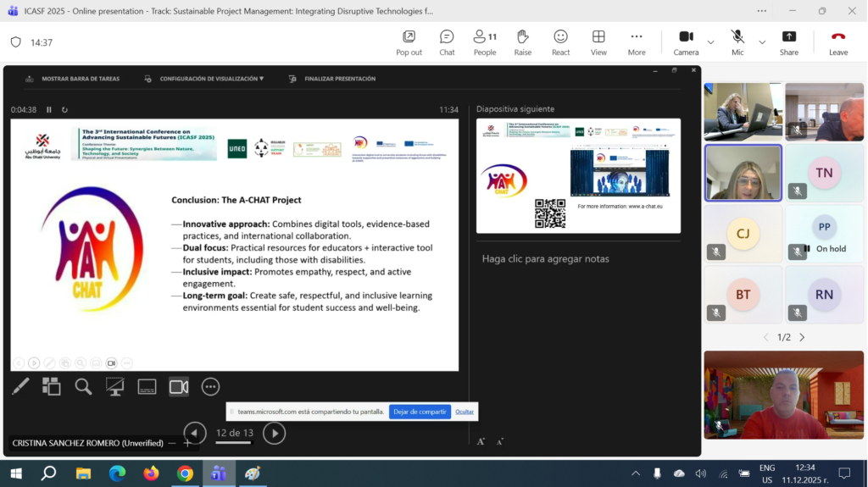The width and height of the screenshot is (868, 487).
Task: Open the React emoji picker
Action: 560,42
